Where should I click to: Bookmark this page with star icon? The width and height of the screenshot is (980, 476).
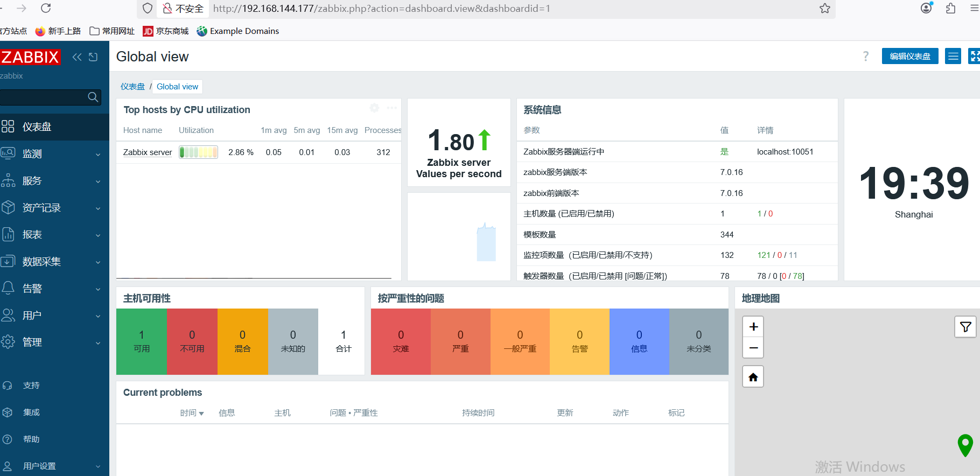pos(825,9)
